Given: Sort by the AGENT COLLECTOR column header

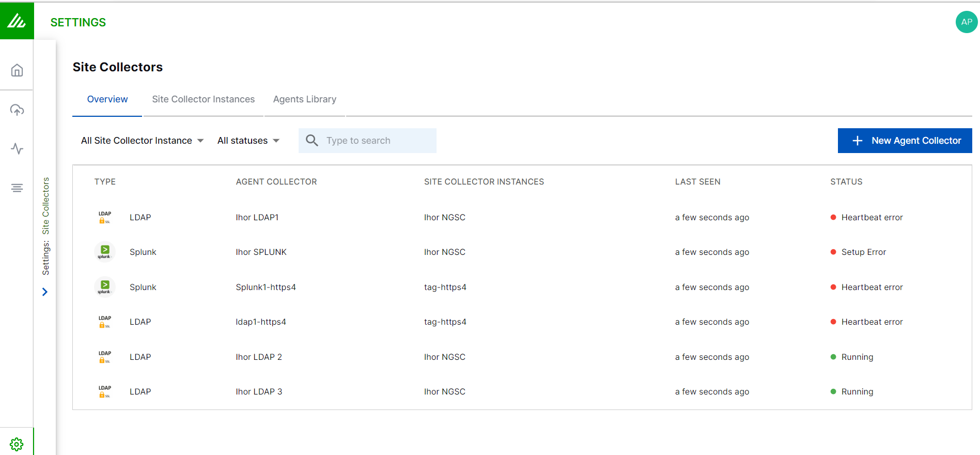Looking at the screenshot, I should coord(276,181).
